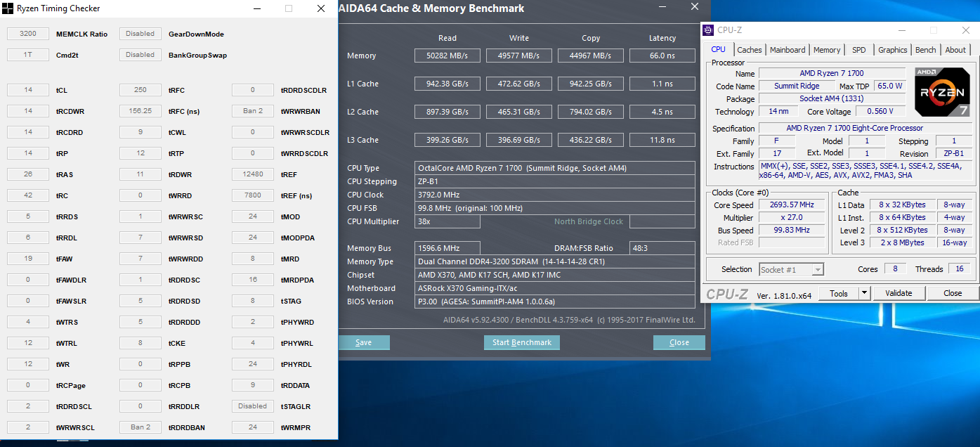The image size is (980, 447).
Task: Click the tRC value 42
Action: [28, 195]
